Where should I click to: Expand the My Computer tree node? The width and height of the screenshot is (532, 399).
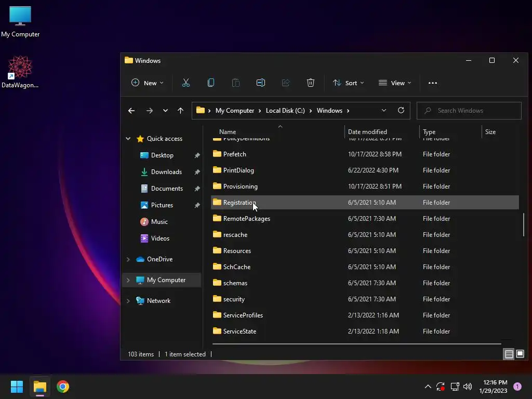[128, 280]
